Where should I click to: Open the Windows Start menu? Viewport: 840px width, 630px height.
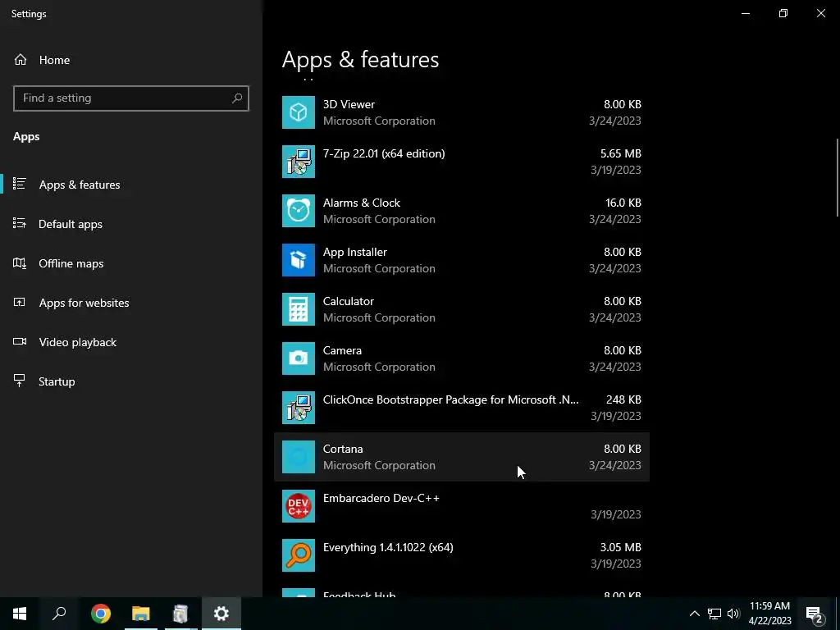tap(20, 614)
